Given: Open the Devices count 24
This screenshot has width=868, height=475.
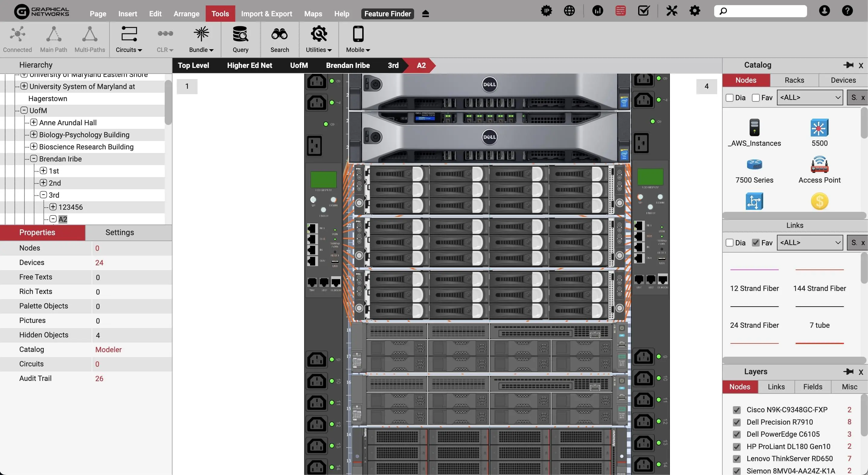Looking at the screenshot, I should 99,262.
